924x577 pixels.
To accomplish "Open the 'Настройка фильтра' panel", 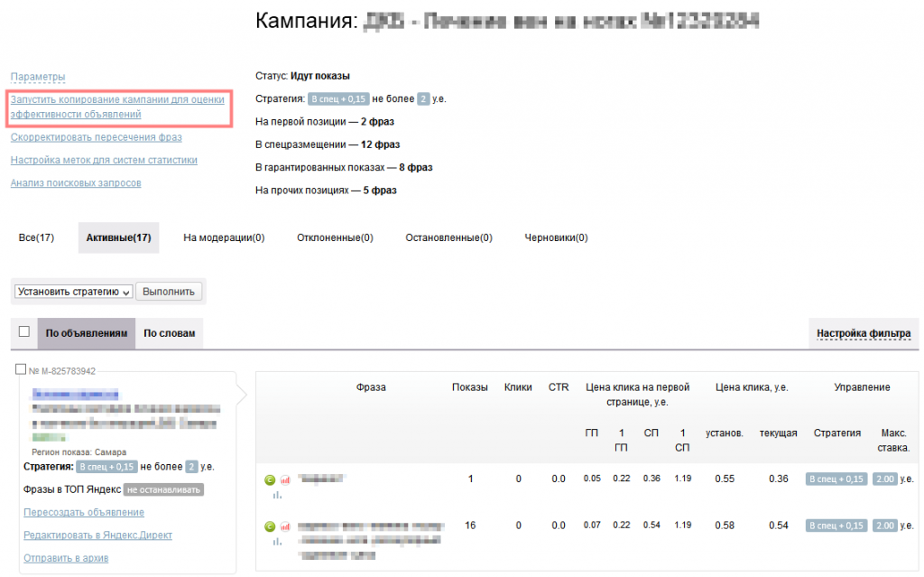I will (864, 333).
